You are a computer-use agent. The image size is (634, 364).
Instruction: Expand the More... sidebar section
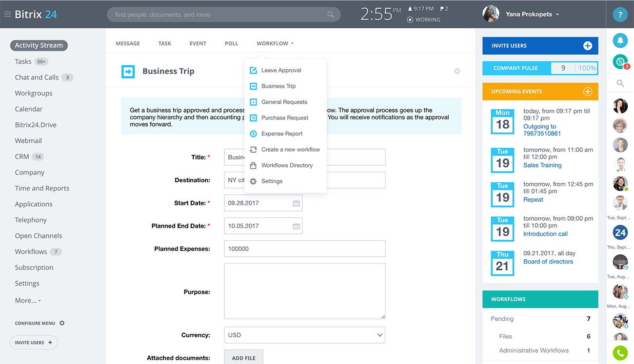(x=28, y=301)
